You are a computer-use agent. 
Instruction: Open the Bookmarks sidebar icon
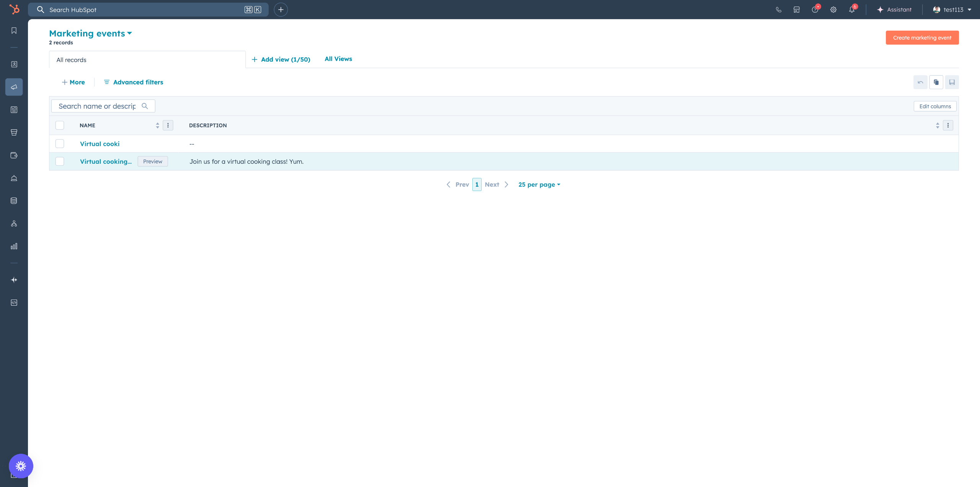point(14,31)
